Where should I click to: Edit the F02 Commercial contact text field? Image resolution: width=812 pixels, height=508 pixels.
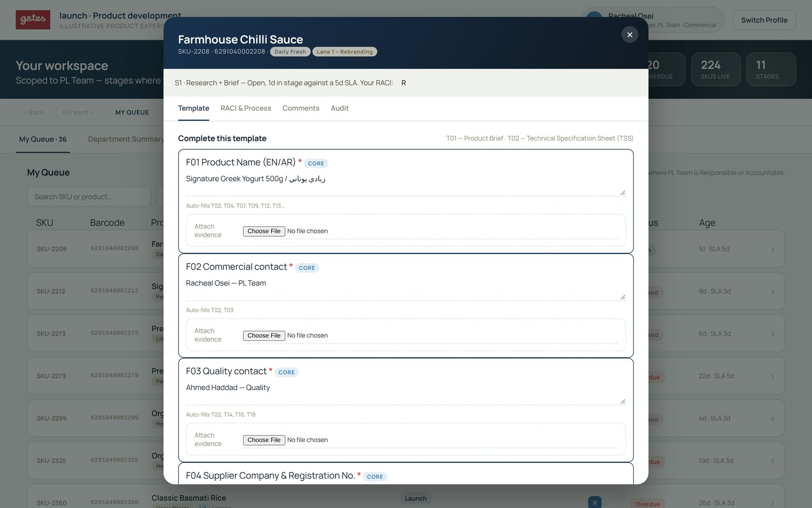pos(405,288)
